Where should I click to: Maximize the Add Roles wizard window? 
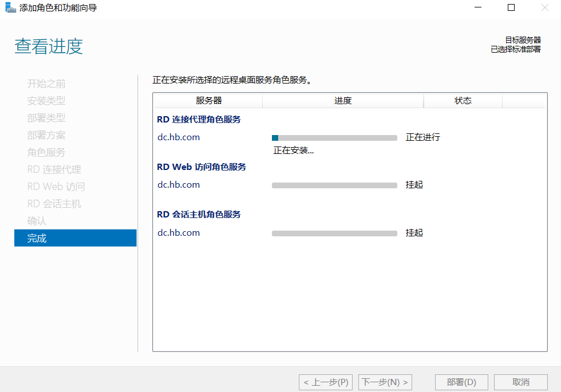click(x=511, y=7)
